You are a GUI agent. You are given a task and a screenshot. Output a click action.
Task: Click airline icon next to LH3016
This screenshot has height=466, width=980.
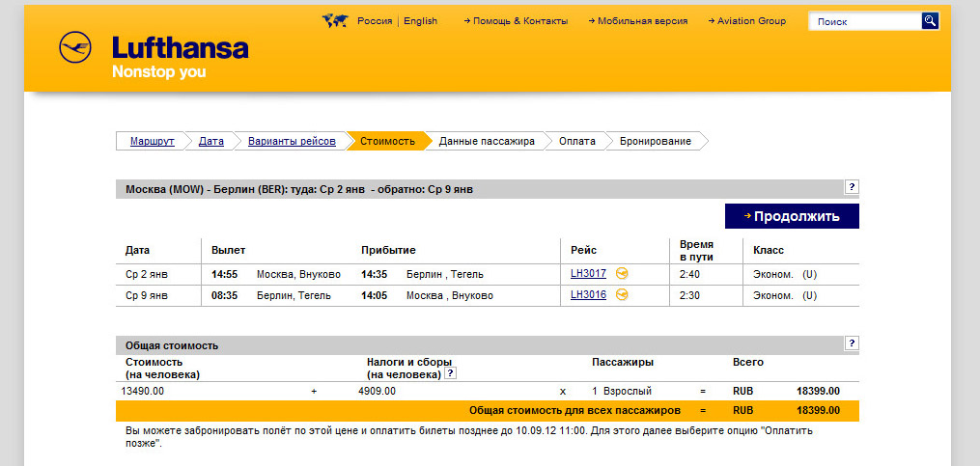click(x=621, y=294)
